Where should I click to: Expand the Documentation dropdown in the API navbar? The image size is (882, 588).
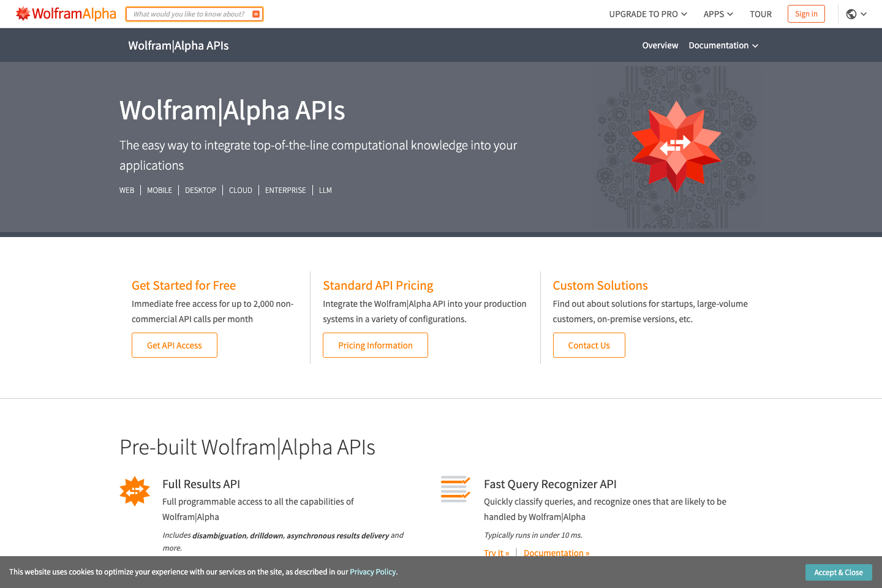(x=723, y=45)
